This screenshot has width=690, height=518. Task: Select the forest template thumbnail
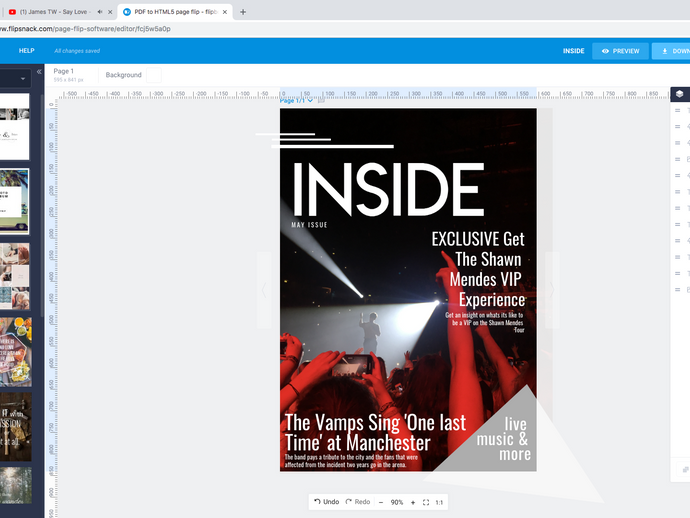tap(15, 485)
